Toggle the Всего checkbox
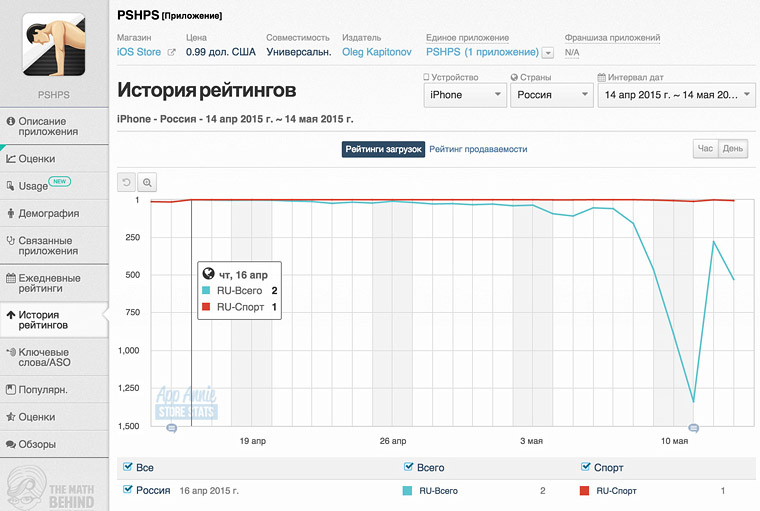 tap(408, 467)
